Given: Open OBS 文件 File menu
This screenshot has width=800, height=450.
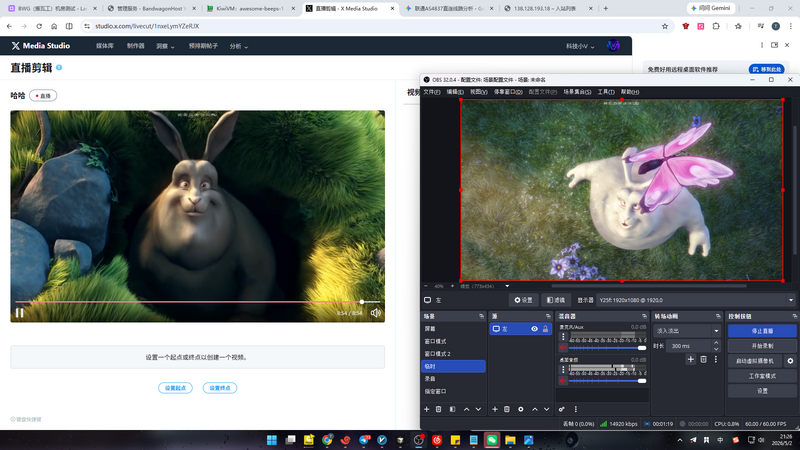Looking at the screenshot, I should (x=432, y=92).
